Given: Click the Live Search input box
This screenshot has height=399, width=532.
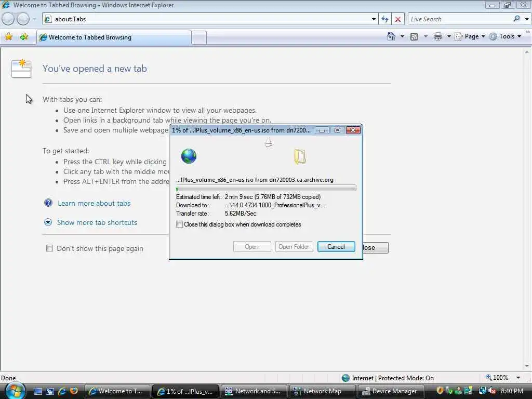Looking at the screenshot, I should tap(460, 19).
